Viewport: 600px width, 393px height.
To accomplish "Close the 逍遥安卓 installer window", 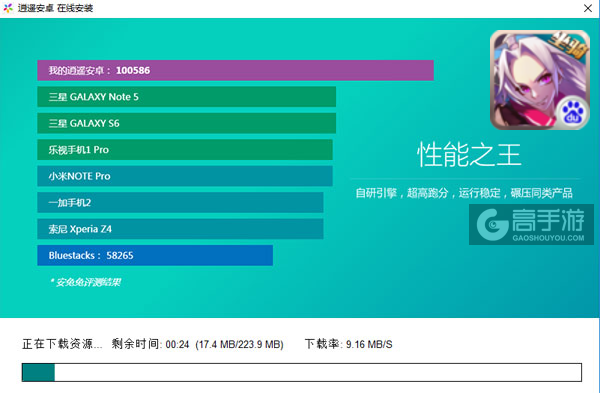I will 588,8.
